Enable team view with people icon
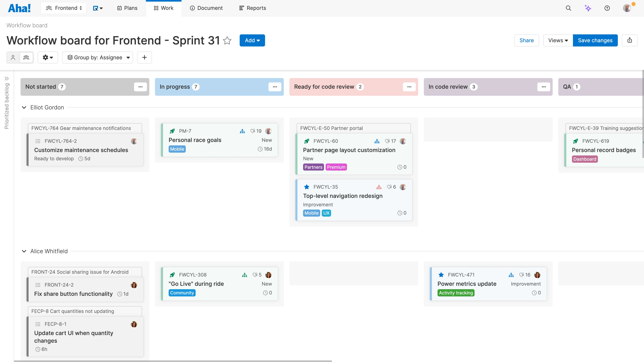644x362 pixels. [26, 58]
